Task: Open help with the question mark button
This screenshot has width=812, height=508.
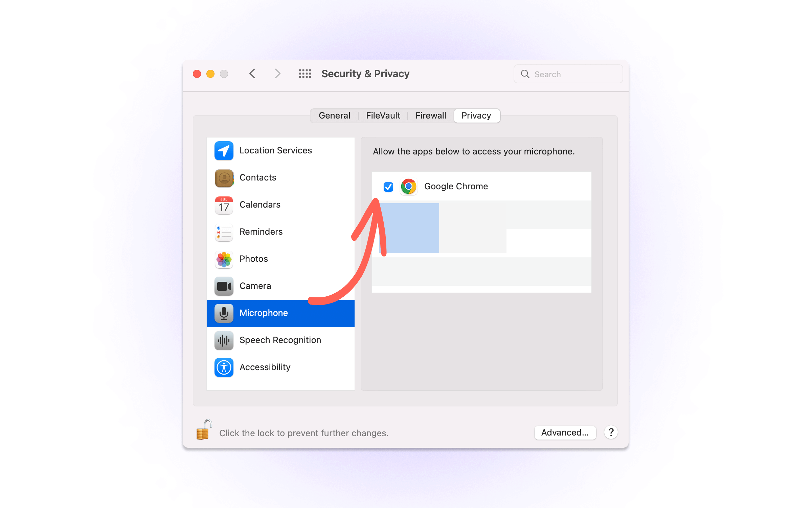Action: pos(611,432)
